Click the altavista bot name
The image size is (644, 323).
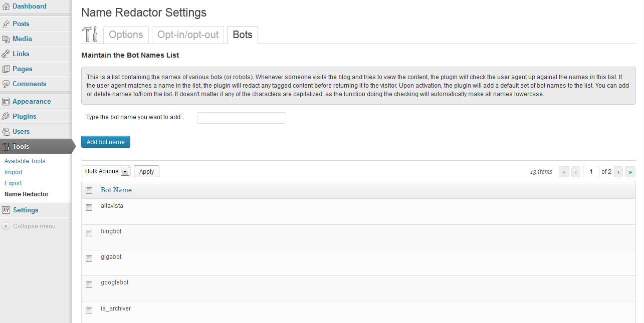[112, 206]
